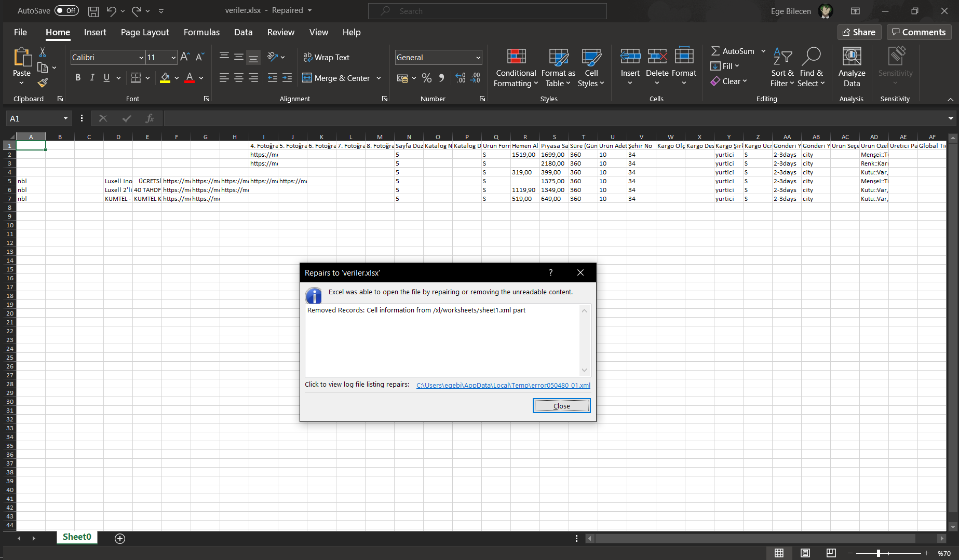959x560 pixels.
Task: Select the Format Painter tool
Action: 43,83
